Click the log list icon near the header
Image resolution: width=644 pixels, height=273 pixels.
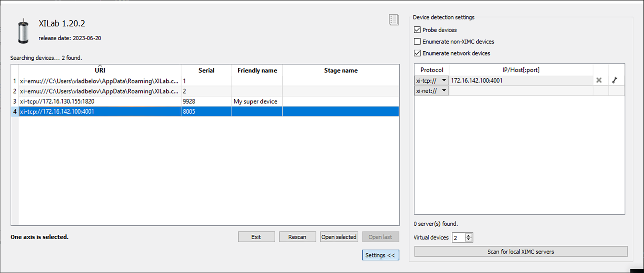(394, 20)
